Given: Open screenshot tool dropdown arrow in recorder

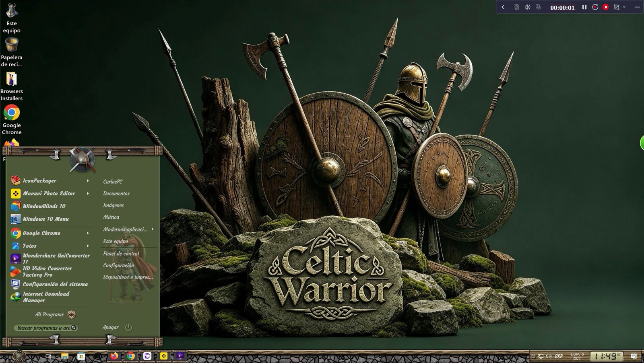Looking at the screenshot, I should pyautogui.click(x=624, y=7).
